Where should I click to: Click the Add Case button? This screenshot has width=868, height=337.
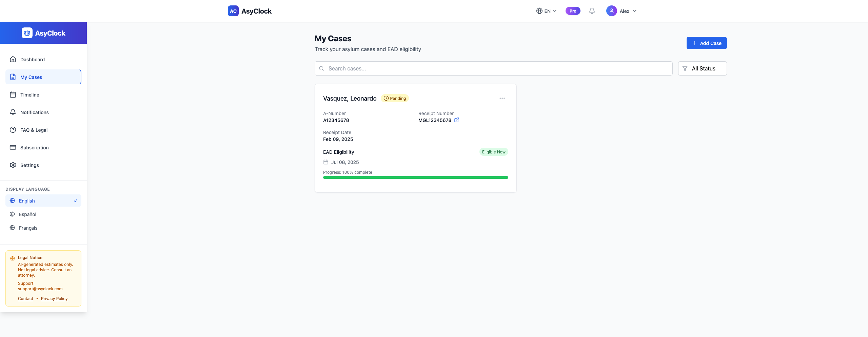pos(707,43)
